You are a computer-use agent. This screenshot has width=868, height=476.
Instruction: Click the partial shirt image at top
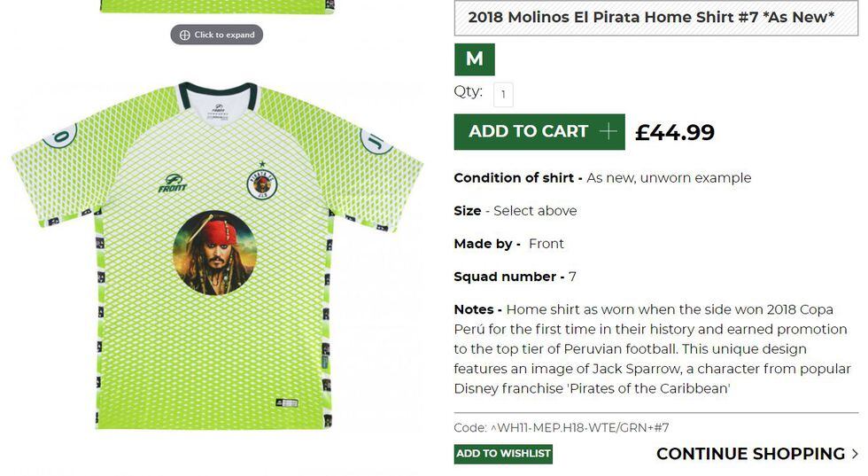[217, 6]
